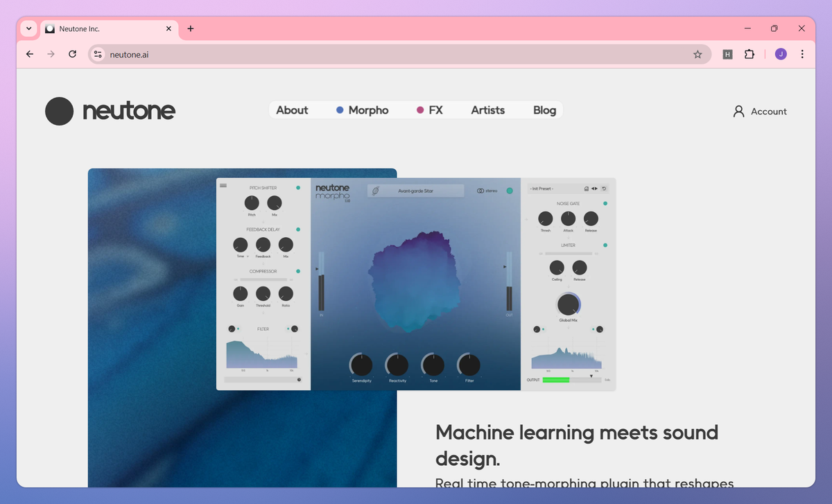Open the Extensions puzzle piece menu
Screen dimensions: 832x504
coord(749,54)
